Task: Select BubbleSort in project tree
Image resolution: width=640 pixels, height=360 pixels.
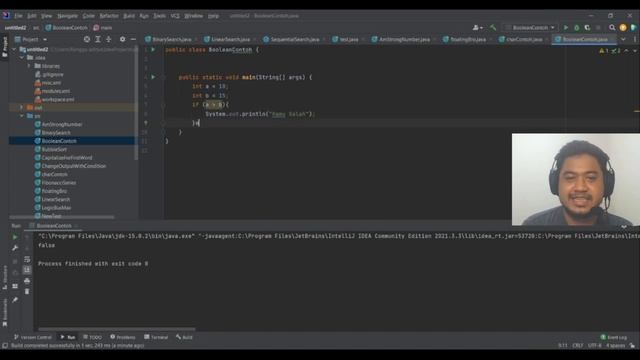Action: tap(54, 149)
